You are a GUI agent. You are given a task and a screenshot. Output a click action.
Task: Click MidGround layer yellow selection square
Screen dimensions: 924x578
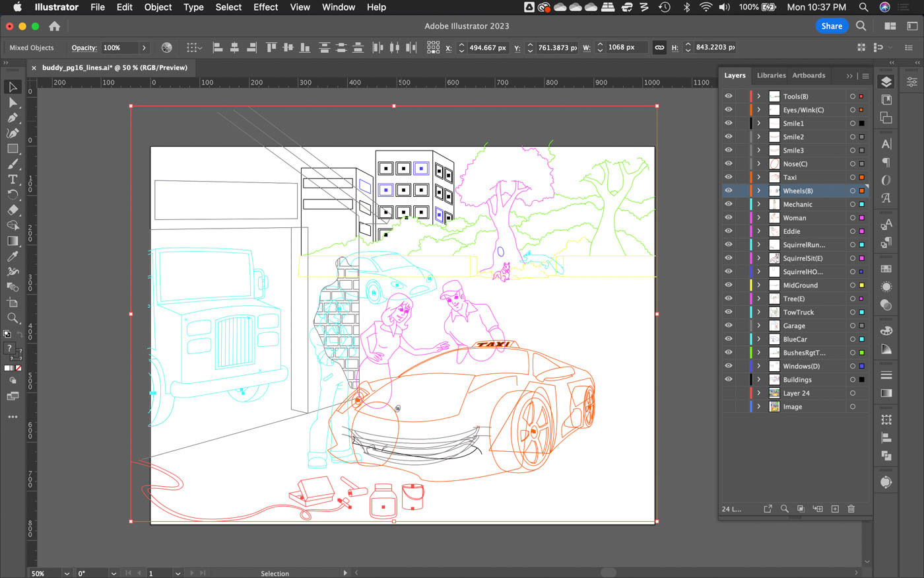point(861,285)
